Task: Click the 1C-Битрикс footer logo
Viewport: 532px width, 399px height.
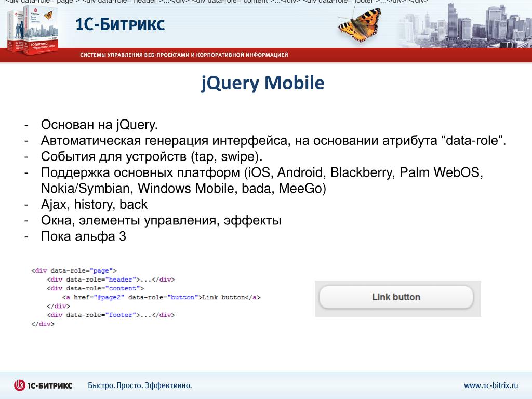Action: 43,385
